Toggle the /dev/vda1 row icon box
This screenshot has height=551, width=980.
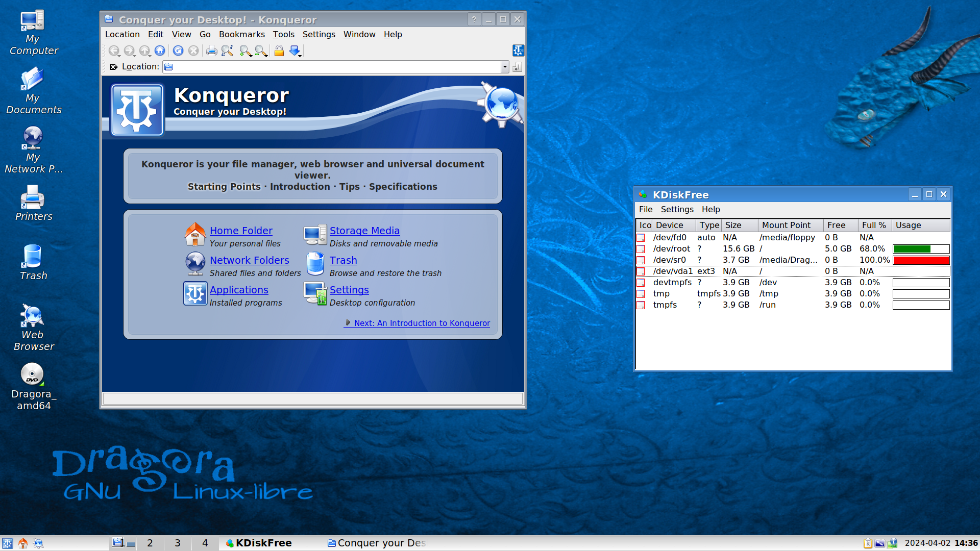coord(641,271)
